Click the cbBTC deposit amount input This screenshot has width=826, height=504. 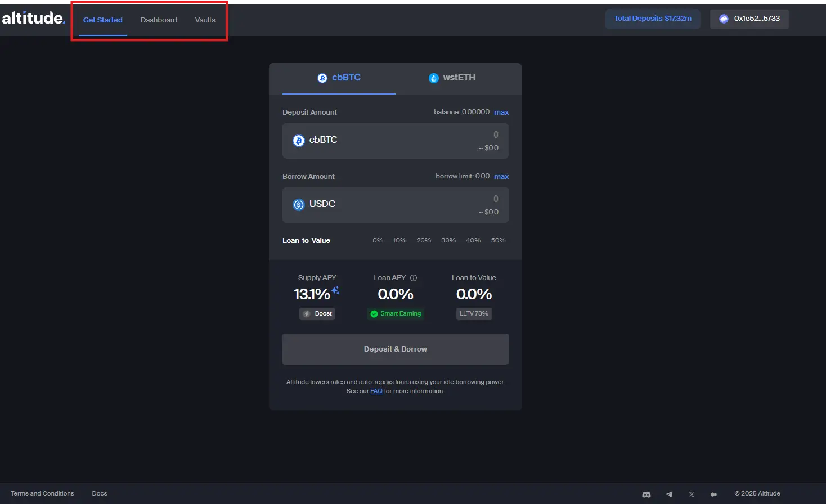(x=396, y=141)
